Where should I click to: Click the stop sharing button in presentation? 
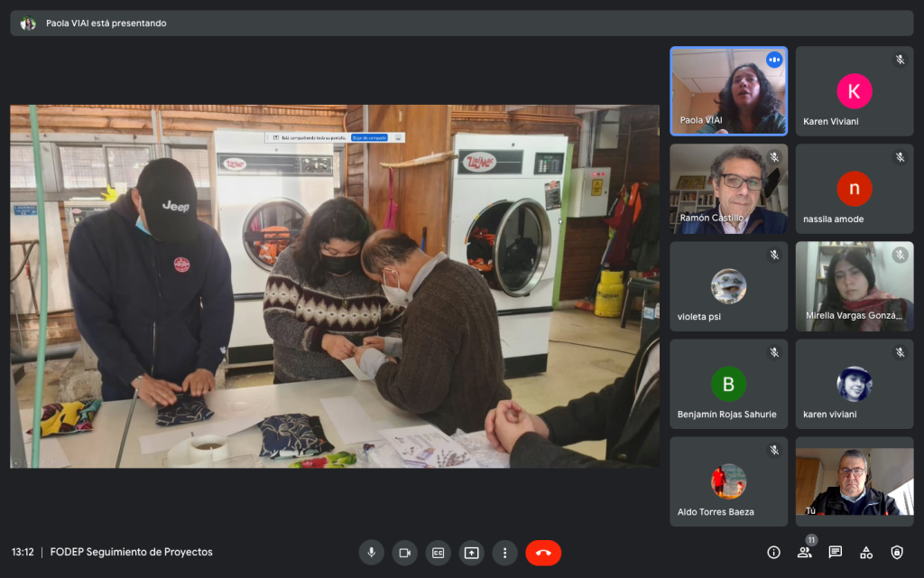click(370, 137)
